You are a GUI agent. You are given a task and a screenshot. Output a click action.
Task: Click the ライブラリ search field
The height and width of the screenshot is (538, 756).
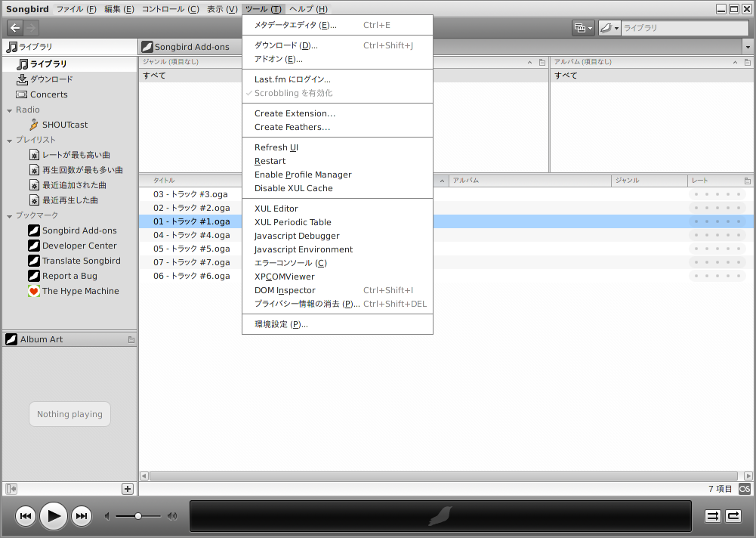685,28
